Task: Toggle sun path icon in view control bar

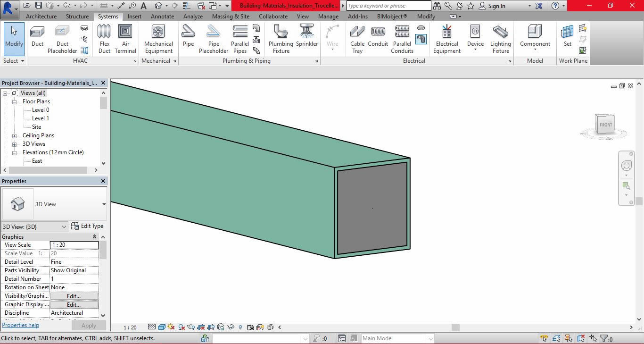Action: pyautogui.click(x=171, y=327)
